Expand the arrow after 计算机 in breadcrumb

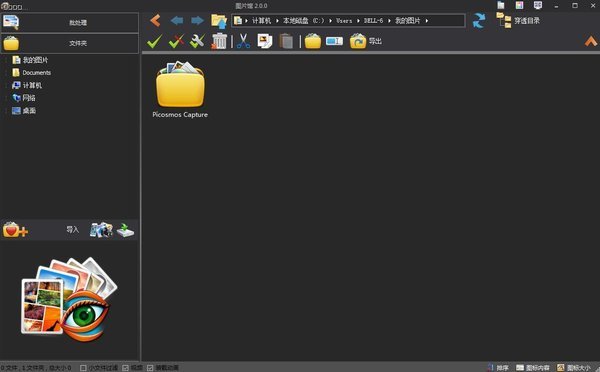coord(277,21)
